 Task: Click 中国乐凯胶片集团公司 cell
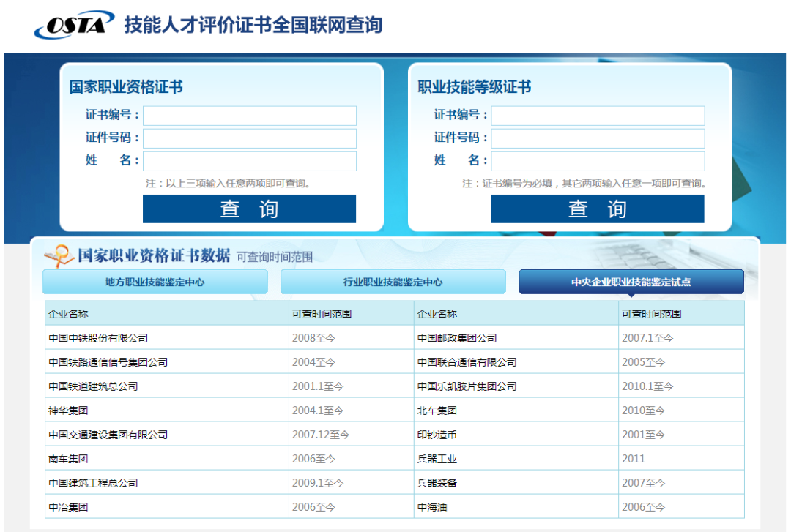[516, 386]
